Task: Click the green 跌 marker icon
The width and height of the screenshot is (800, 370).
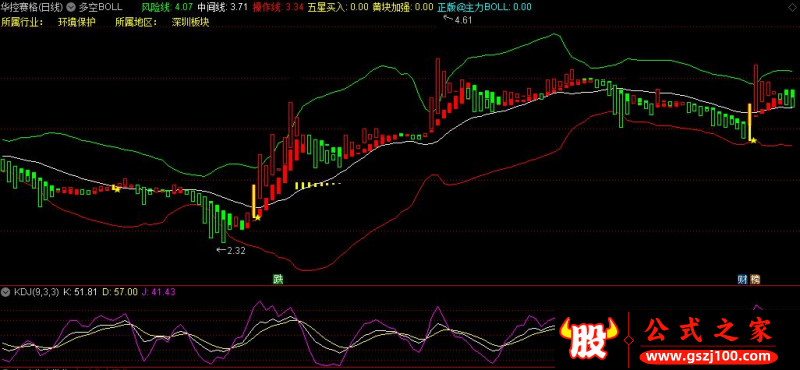Action: (278, 279)
